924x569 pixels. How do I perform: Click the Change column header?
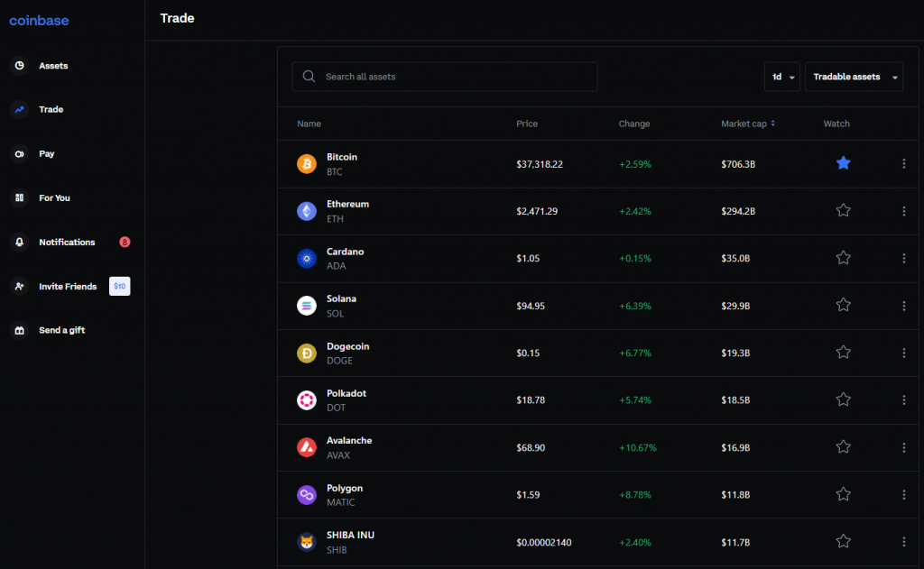634,124
